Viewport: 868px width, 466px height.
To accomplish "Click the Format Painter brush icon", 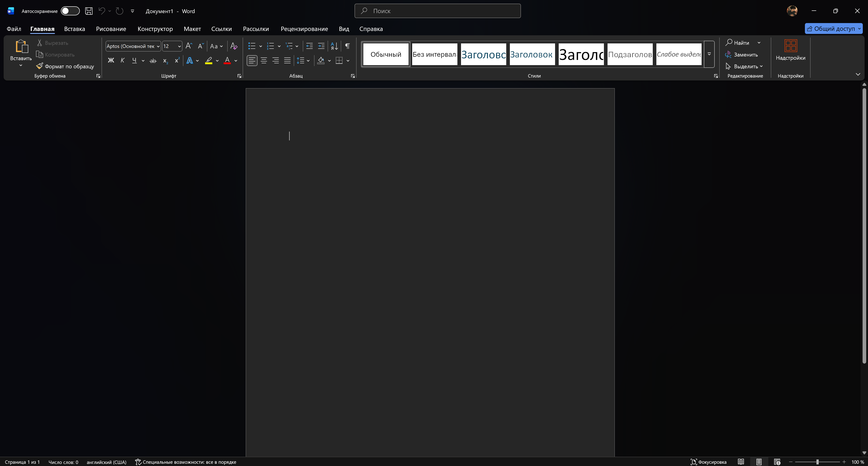I will pos(40,66).
